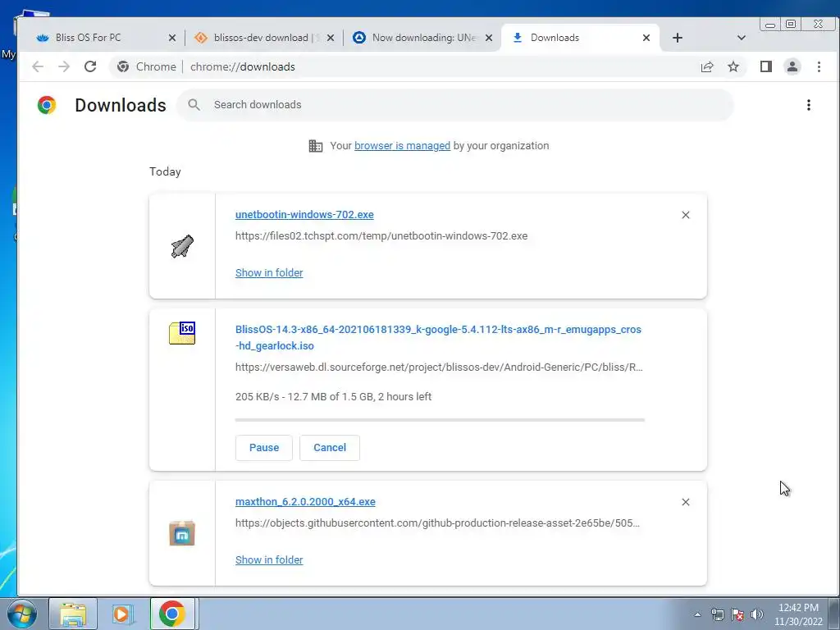The height and width of the screenshot is (630, 840).
Task: Remove unetbootin download from list
Action: pos(686,215)
